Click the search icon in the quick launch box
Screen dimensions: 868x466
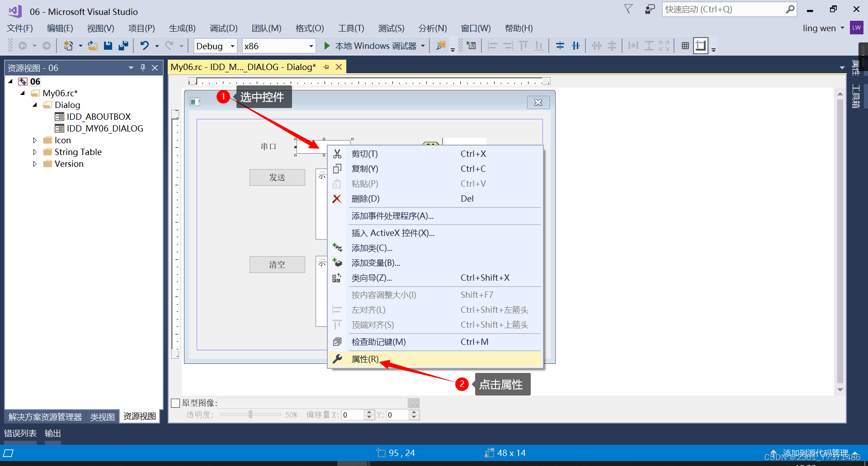coord(790,9)
